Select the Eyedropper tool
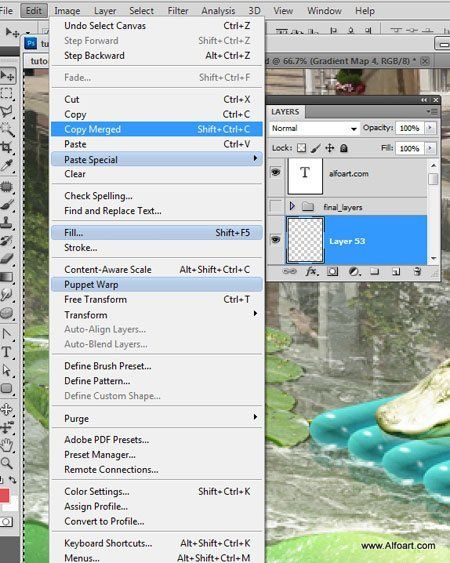 6,165
